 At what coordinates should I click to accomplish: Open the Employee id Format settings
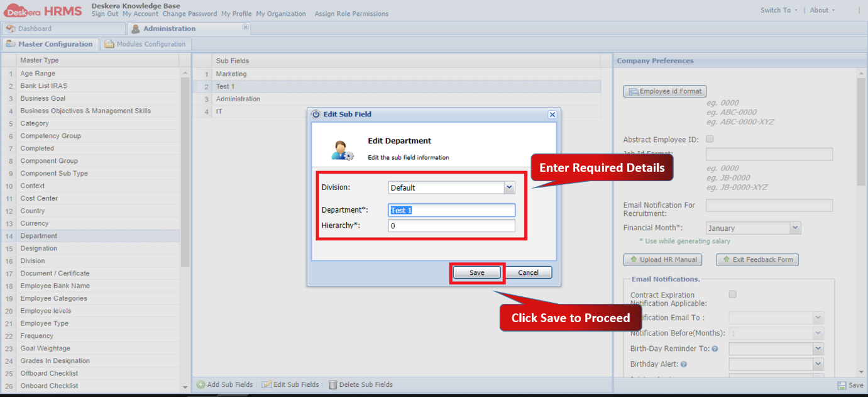click(664, 91)
